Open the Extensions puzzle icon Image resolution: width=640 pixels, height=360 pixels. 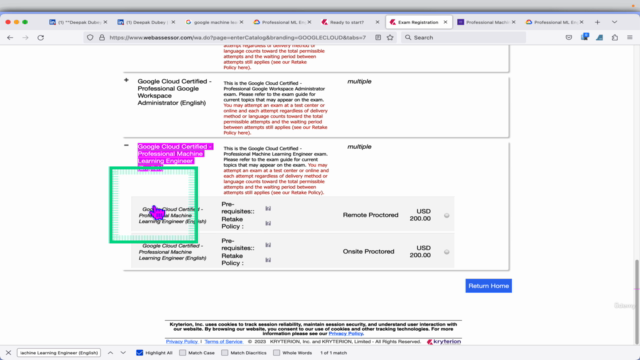(615, 38)
